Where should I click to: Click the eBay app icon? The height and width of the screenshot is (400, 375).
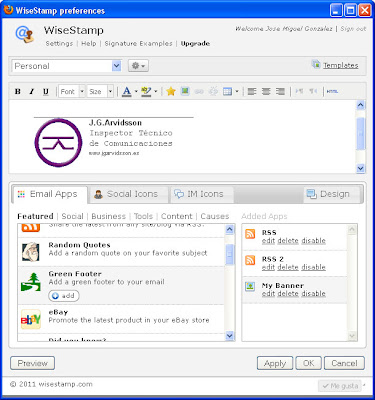(31, 319)
